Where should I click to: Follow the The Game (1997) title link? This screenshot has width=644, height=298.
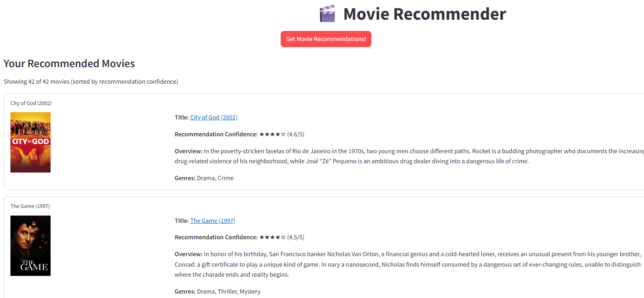(x=212, y=221)
